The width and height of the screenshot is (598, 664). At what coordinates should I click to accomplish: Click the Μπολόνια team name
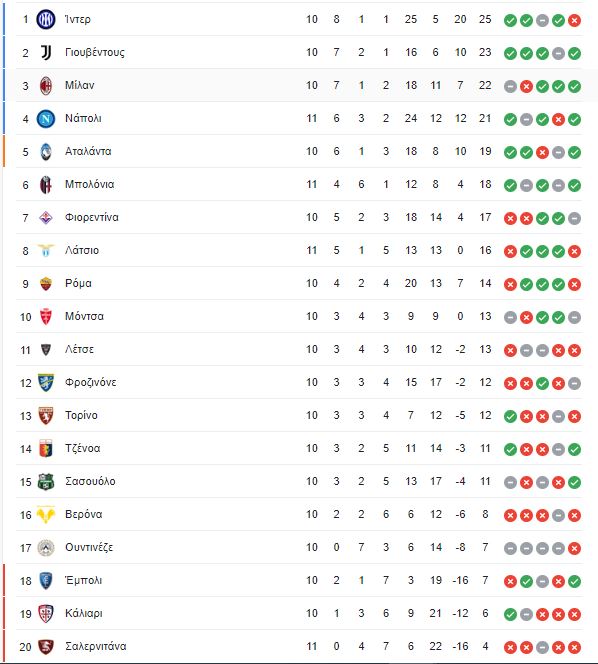(89, 185)
